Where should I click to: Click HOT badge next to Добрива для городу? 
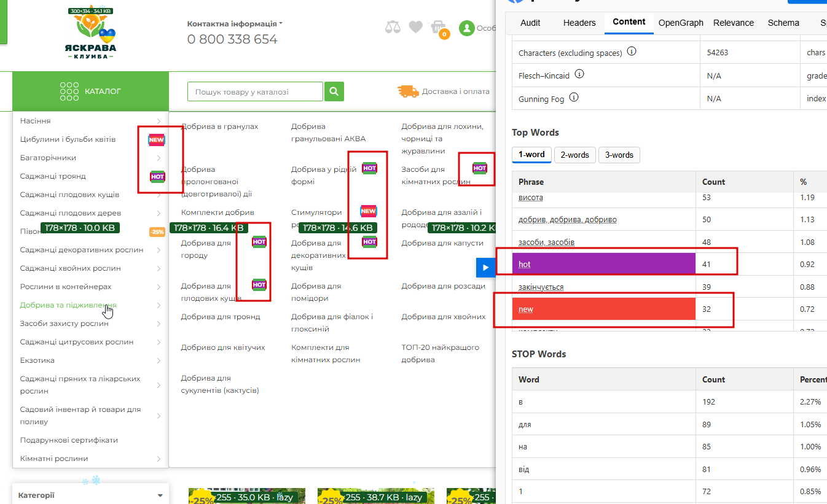[259, 242]
